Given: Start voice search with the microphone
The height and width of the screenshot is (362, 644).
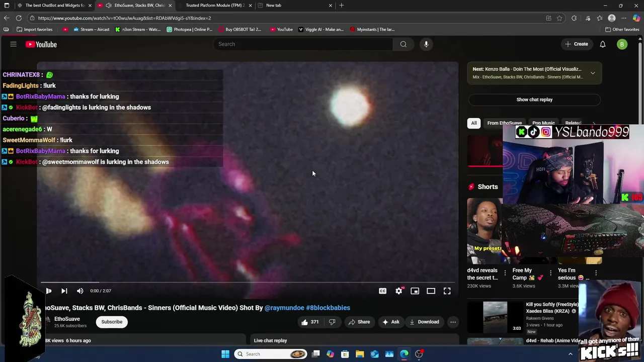Looking at the screenshot, I should tap(426, 44).
